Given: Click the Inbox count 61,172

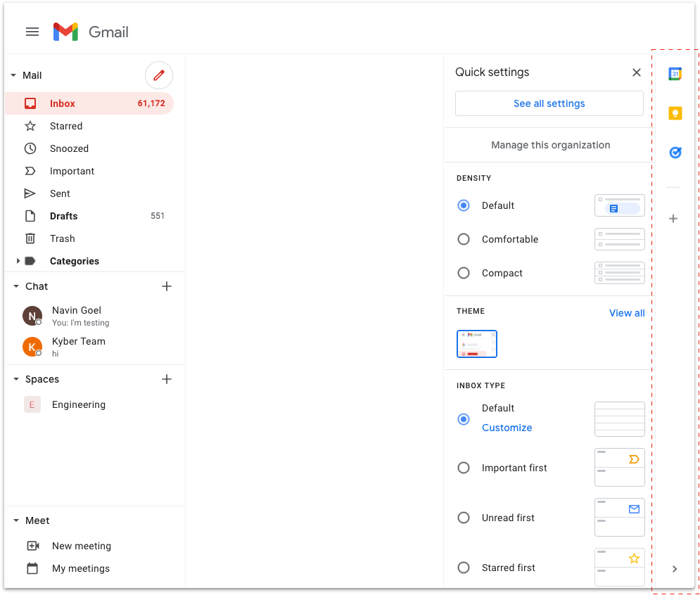Looking at the screenshot, I should pyautogui.click(x=151, y=103).
